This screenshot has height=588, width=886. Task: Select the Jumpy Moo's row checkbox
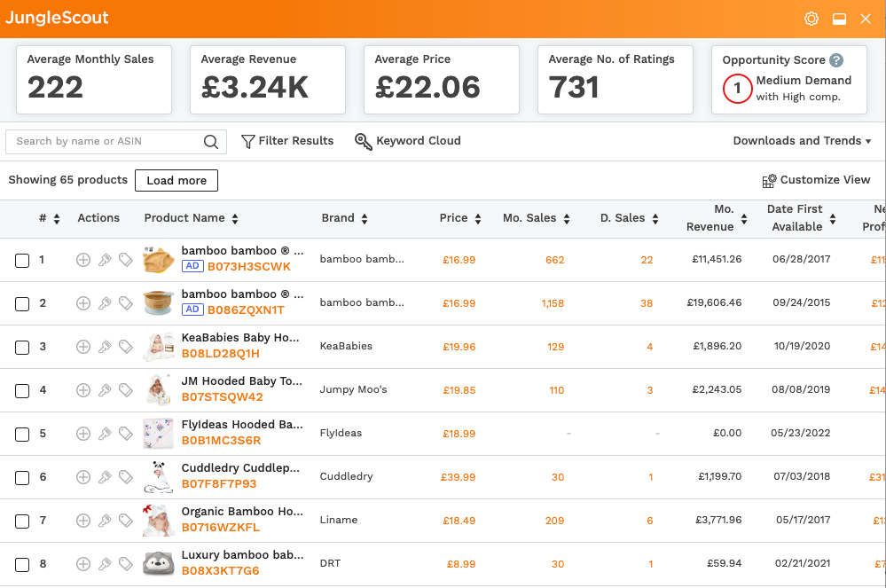[22, 391]
